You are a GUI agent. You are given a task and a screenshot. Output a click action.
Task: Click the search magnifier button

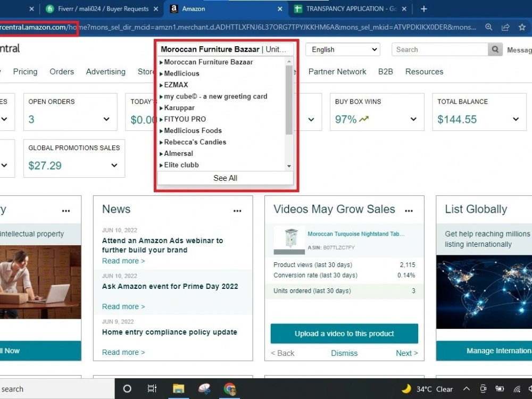[495, 49]
